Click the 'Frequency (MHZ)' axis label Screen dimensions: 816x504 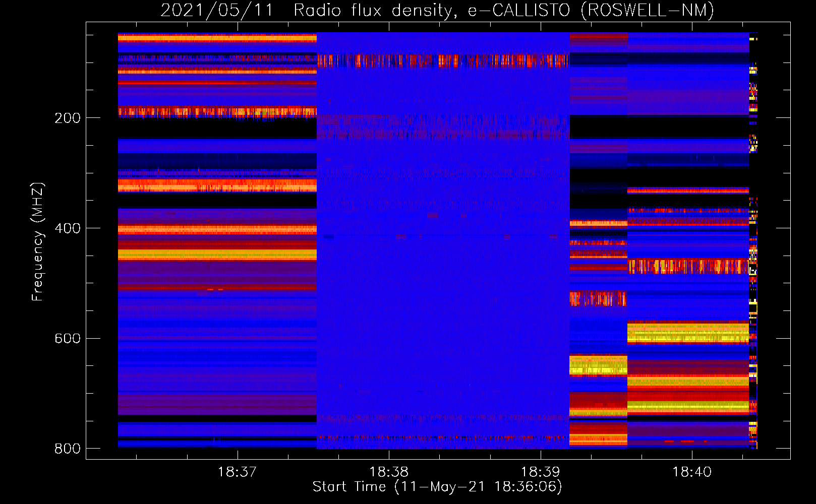tap(38, 242)
